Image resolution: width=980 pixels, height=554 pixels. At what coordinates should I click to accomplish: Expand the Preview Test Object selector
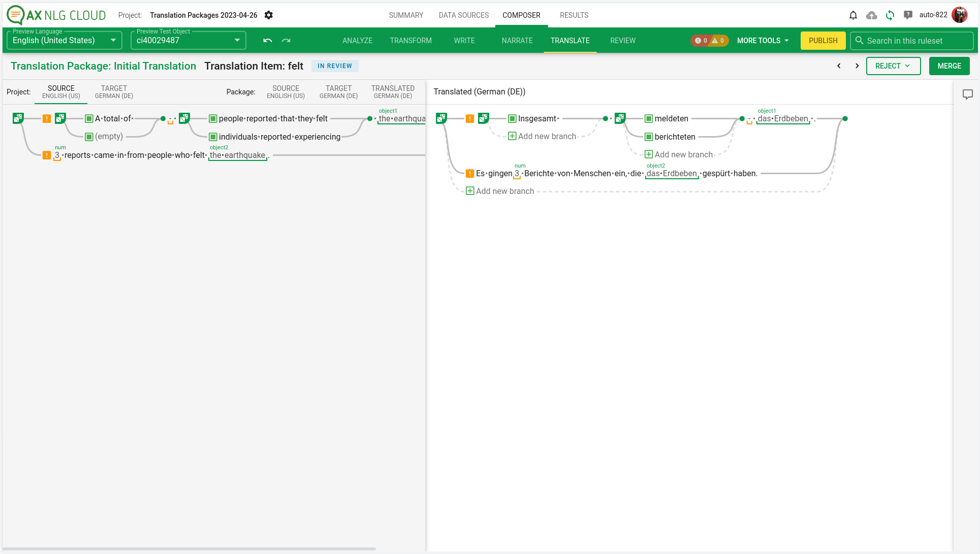point(237,41)
